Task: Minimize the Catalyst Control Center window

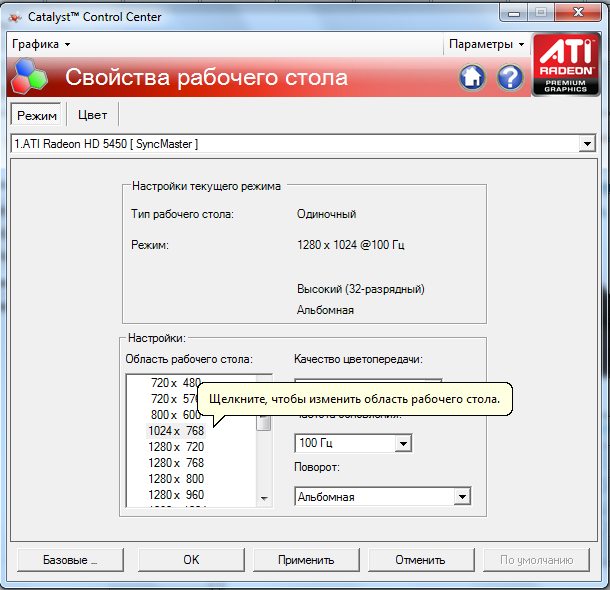Action: [x=514, y=13]
